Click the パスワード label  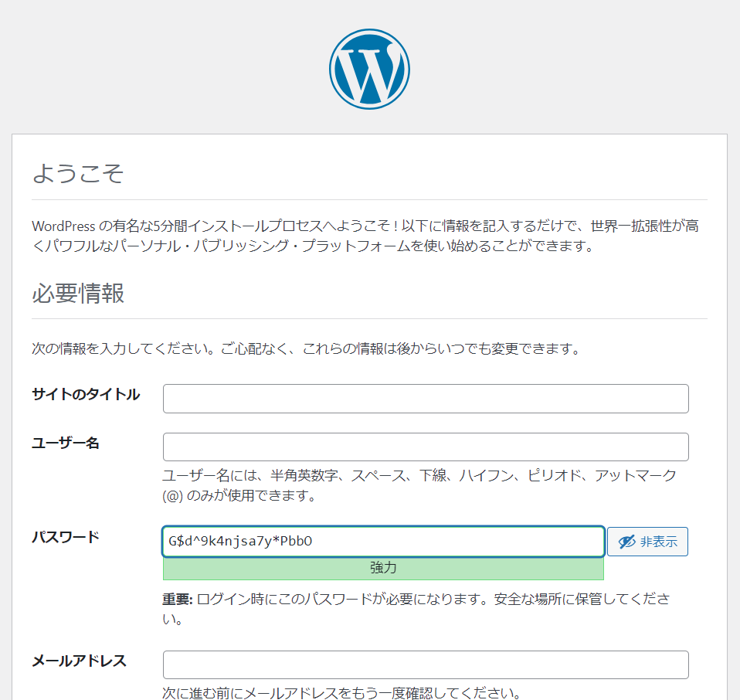pyautogui.click(x=66, y=537)
